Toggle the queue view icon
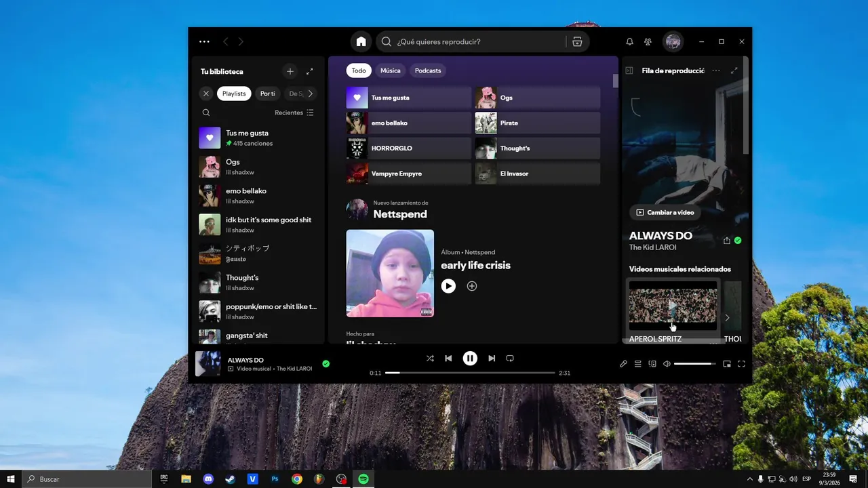This screenshot has width=868, height=488. click(638, 364)
